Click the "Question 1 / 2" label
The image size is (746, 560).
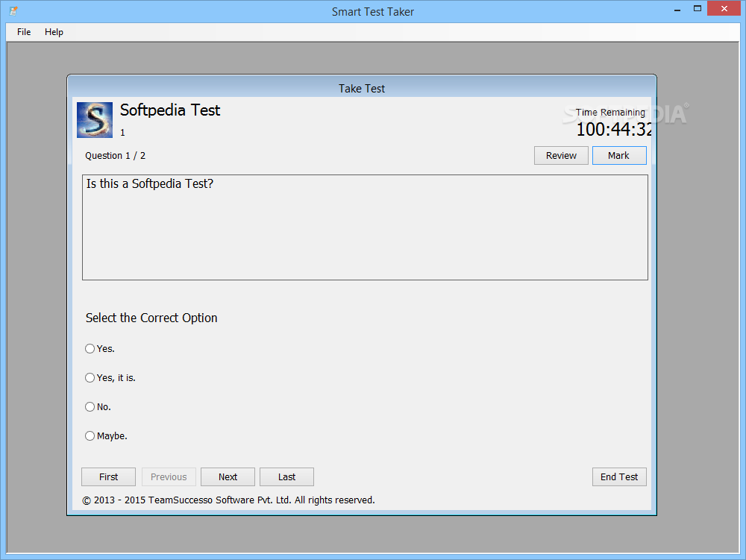(x=115, y=155)
